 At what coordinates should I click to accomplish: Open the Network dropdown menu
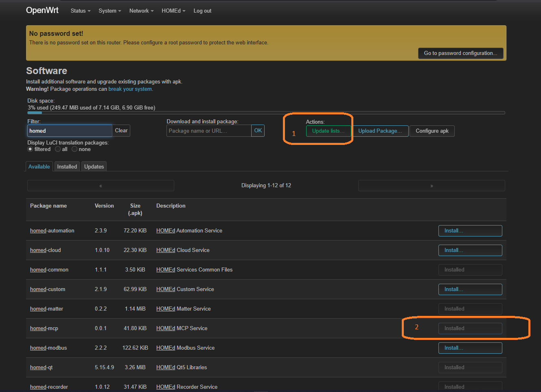(x=141, y=11)
